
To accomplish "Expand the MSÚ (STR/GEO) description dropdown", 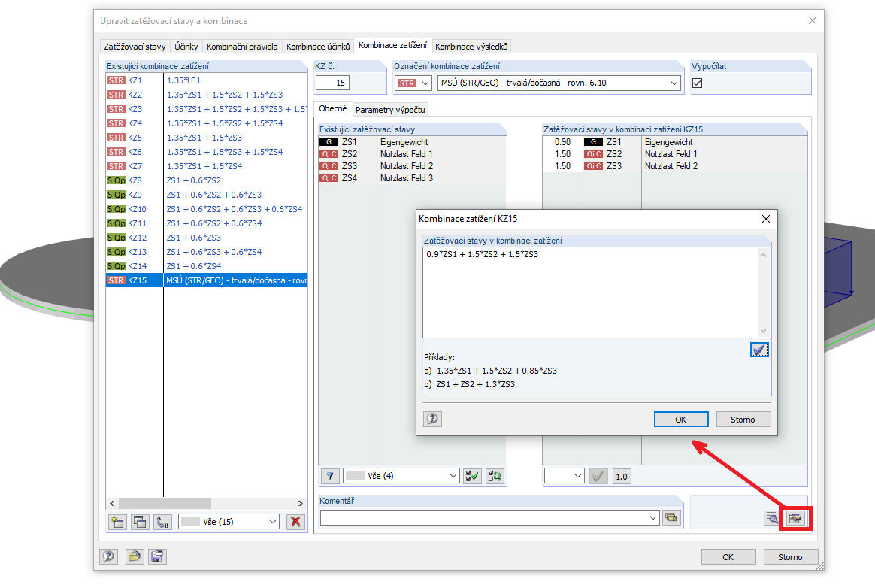I will [674, 83].
